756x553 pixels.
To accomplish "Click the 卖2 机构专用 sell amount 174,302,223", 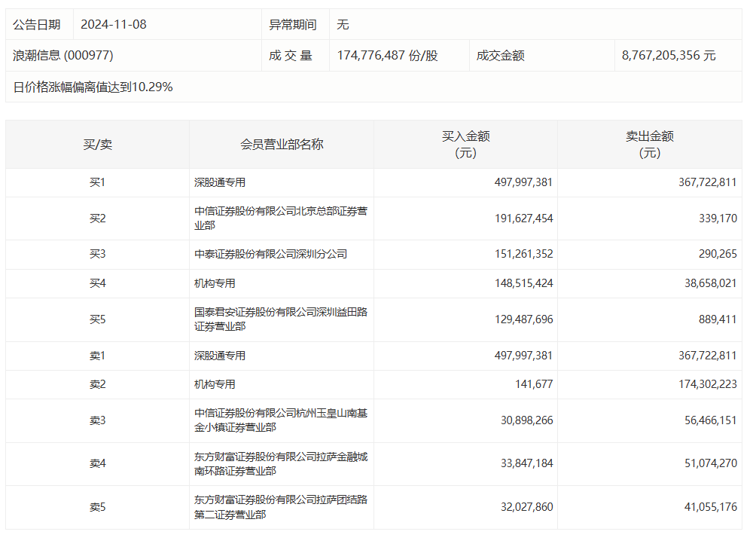I will point(703,384).
